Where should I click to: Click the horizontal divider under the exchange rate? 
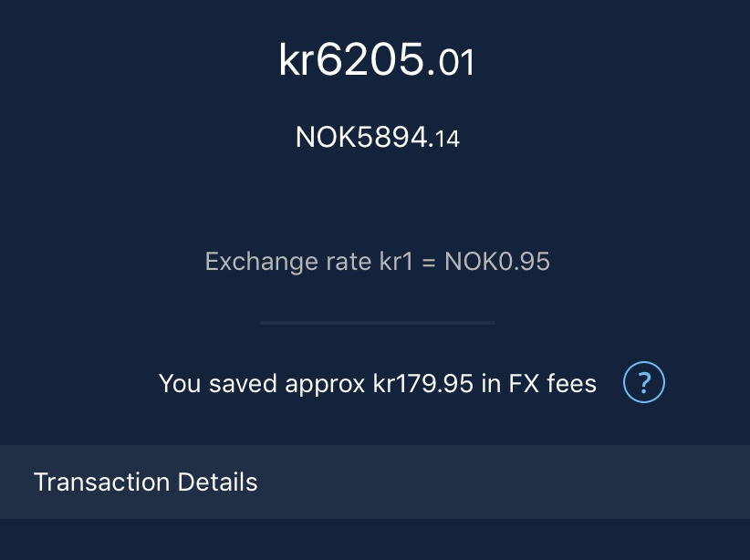pyautogui.click(x=377, y=322)
